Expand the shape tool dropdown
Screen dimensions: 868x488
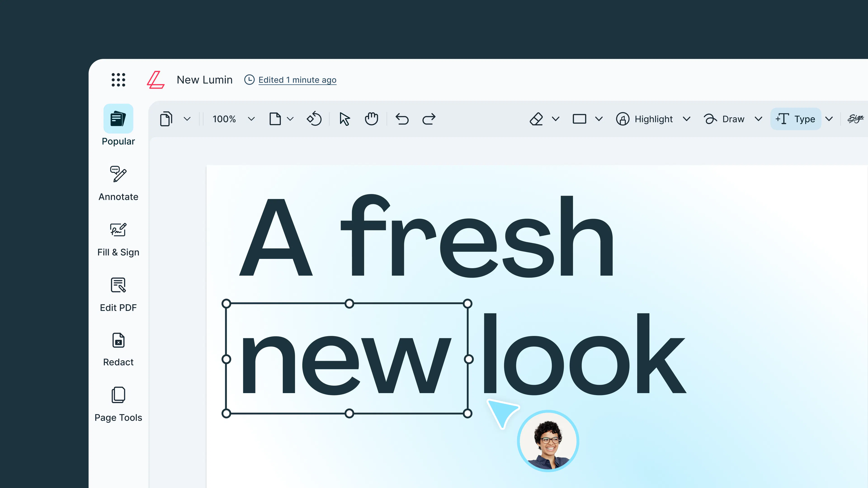point(599,119)
